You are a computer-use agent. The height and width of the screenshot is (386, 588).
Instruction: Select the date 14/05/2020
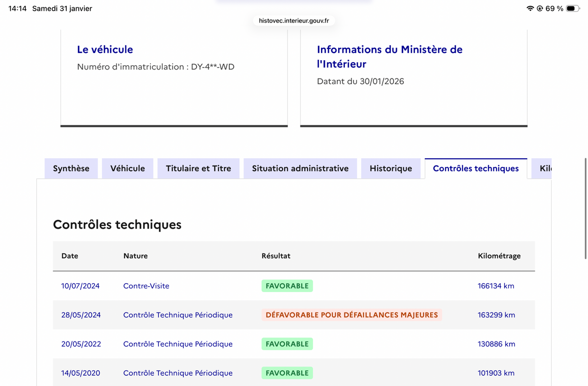(x=80, y=373)
